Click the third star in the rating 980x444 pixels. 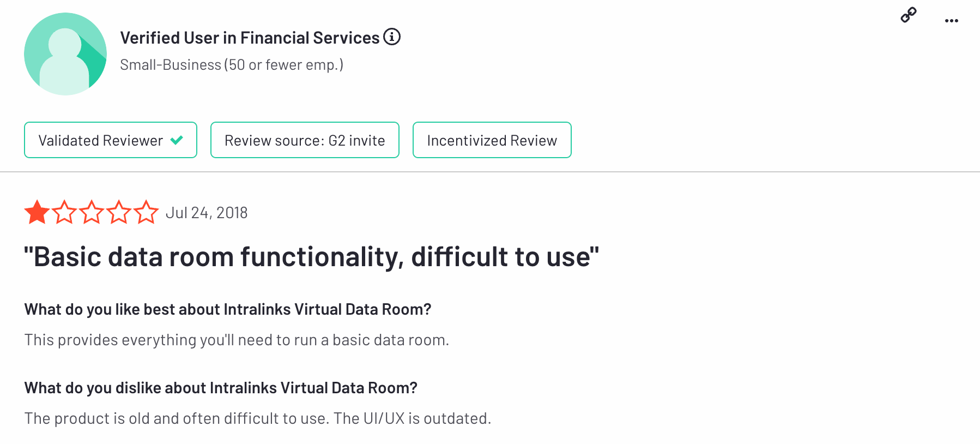(x=92, y=212)
